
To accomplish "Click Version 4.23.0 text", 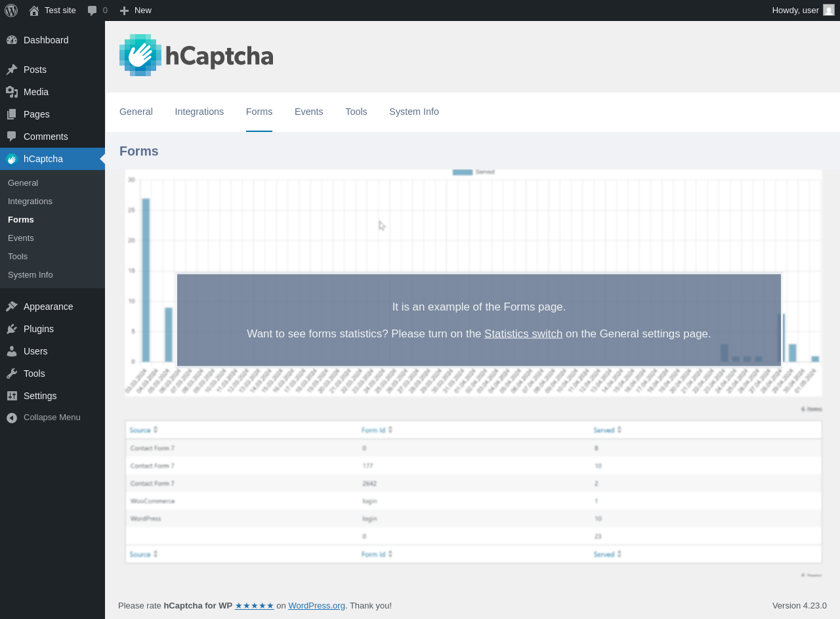I will pyautogui.click(x=799, y=605).
